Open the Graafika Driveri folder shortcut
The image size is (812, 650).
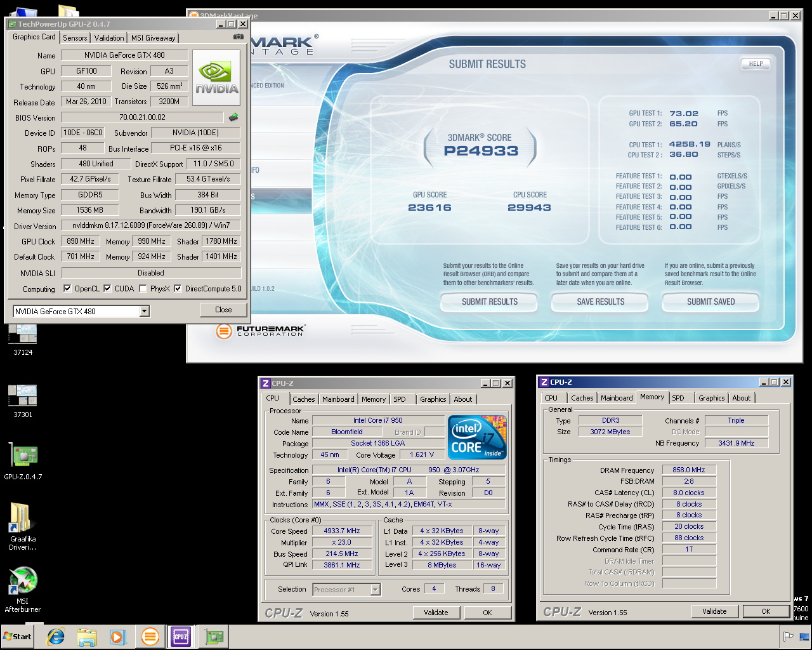coord(23,526)
